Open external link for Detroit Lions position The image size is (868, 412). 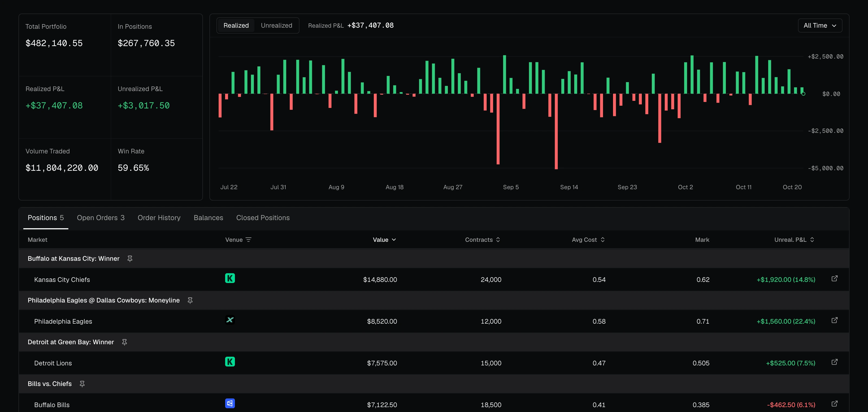point(834,362)
